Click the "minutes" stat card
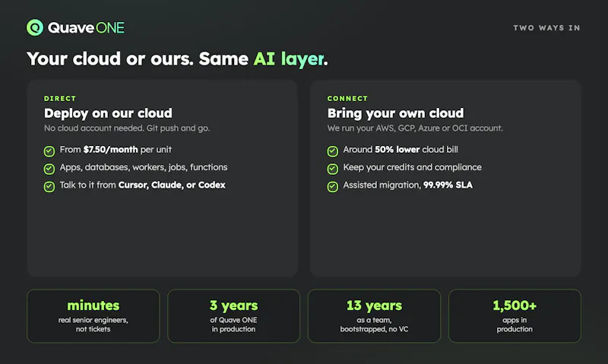Viewport: 608px width, 364px height. tap(93, 316)
